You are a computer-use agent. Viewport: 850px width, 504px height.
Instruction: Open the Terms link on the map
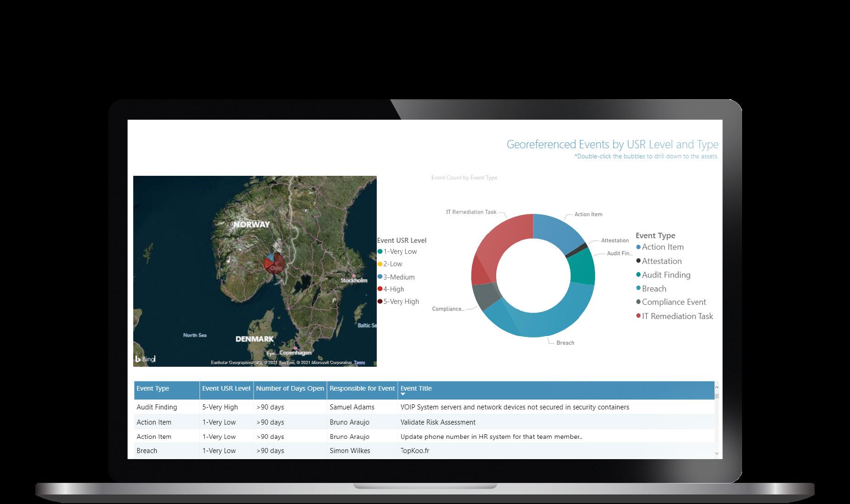pos(359,363)
